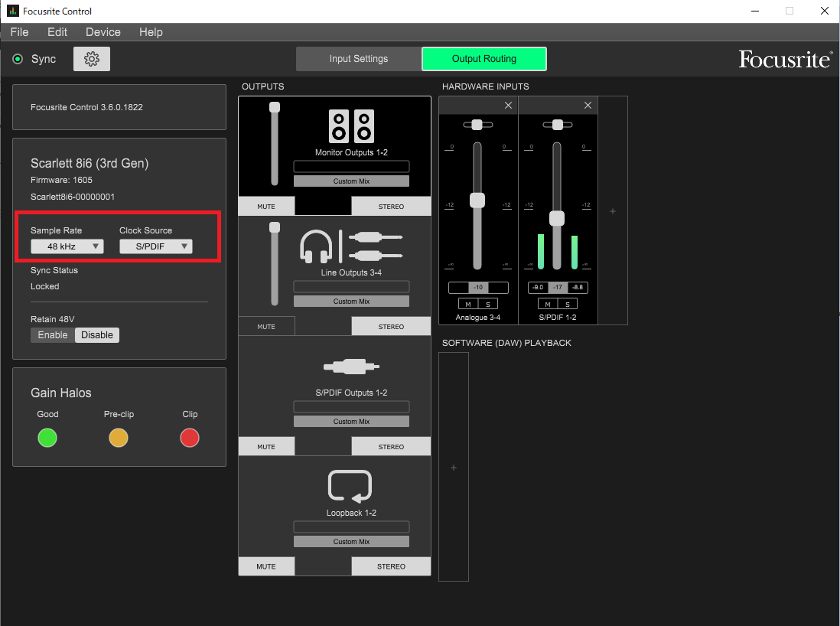Click the Line Outputs 3-4 name field
Viewport: 840px width, 626px height.
tap(351, 286)
